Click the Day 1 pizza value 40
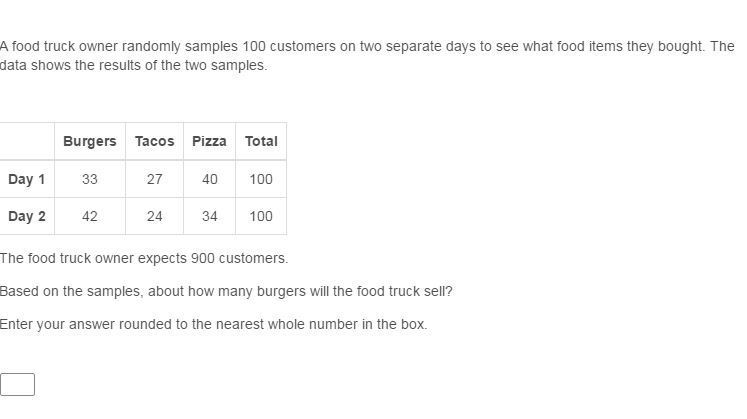The height and width of the screenshot is (419, 747). [209, 179]
